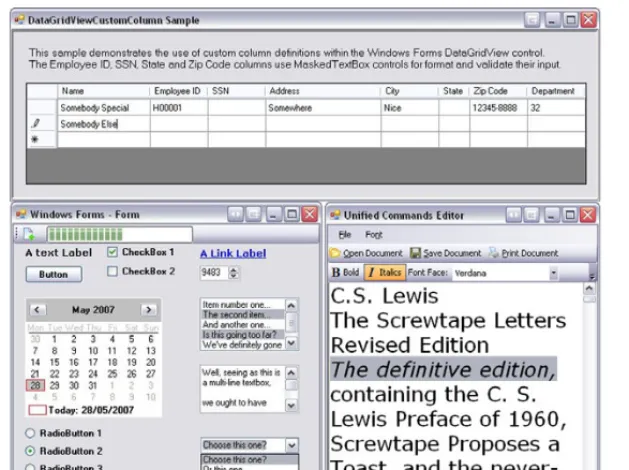Click the Zip Code column header
Viewport: 629px width, 470px height.
498,91
